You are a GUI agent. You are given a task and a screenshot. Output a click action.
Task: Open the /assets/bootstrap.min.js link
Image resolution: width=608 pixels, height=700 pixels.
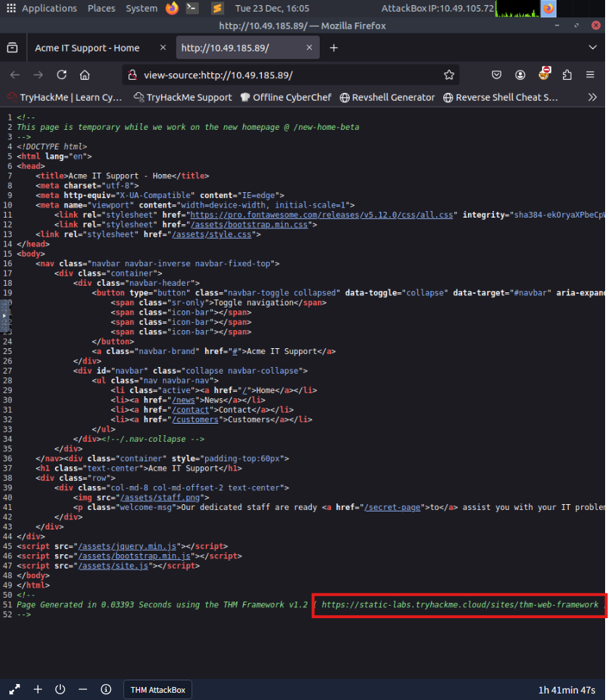[134, 556]
